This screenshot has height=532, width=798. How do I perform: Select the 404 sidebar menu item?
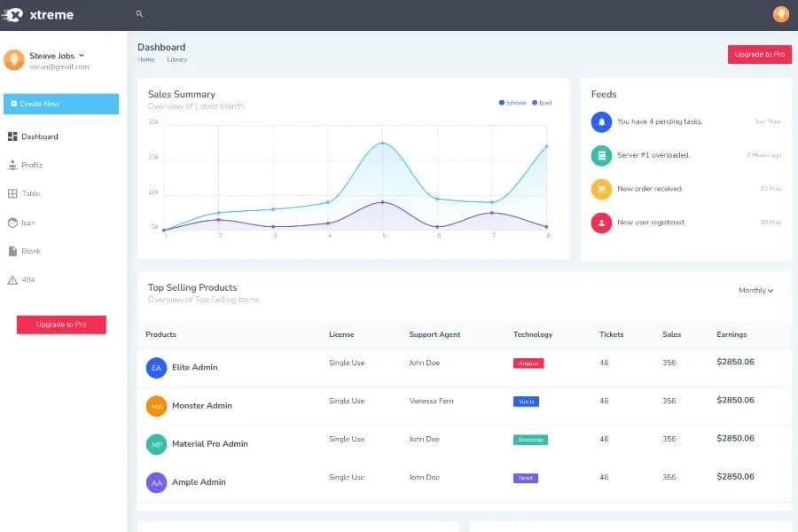coord(27,280)
